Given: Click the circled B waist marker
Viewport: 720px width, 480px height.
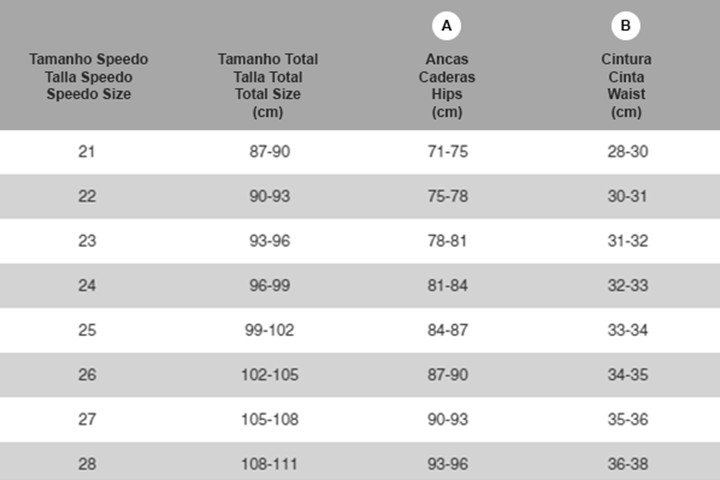Looking at the screenshot, I should pyautogui.click(x=625, y=26).
